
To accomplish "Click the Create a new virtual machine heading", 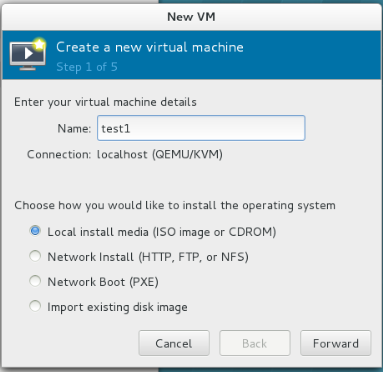I will pos(150,47).
